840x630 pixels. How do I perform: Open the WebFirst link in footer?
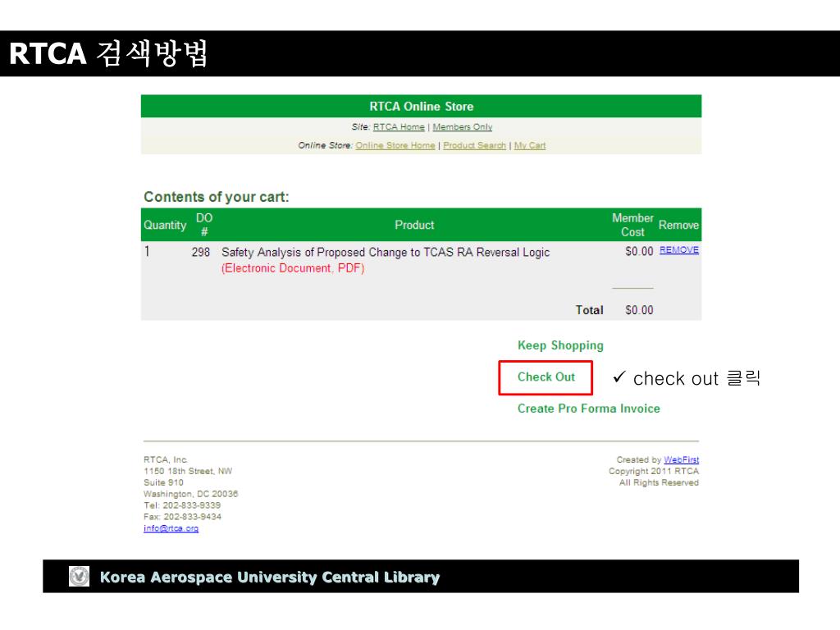(x=682, y=459)
